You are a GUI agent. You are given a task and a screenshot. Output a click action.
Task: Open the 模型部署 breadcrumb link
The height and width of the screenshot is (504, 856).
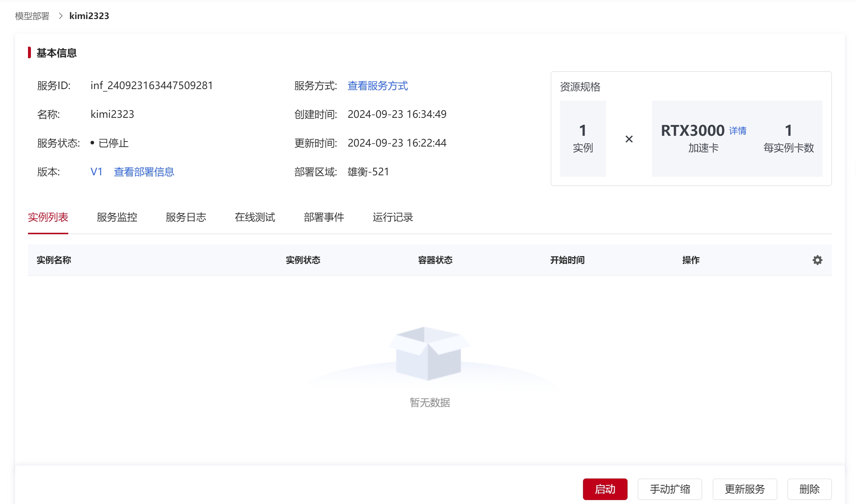pyautogui.click(x=32, y=16)
